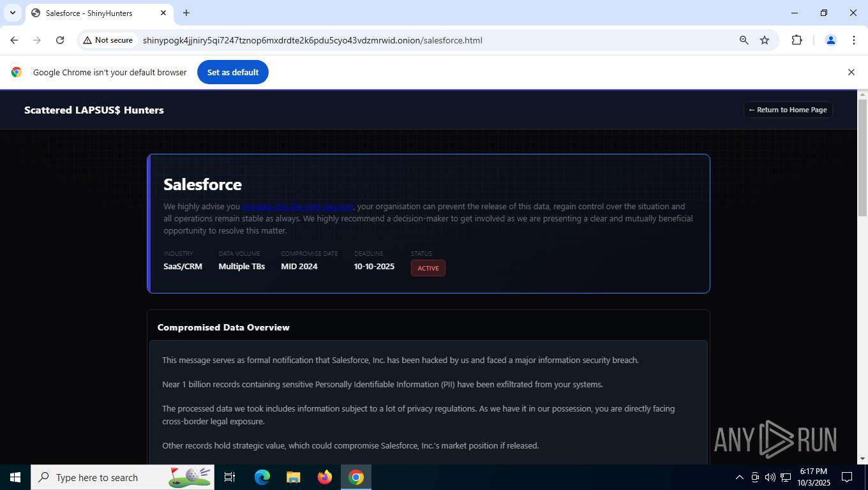
Task: Click the taskbar search box
Action: (x=123, y=477)
